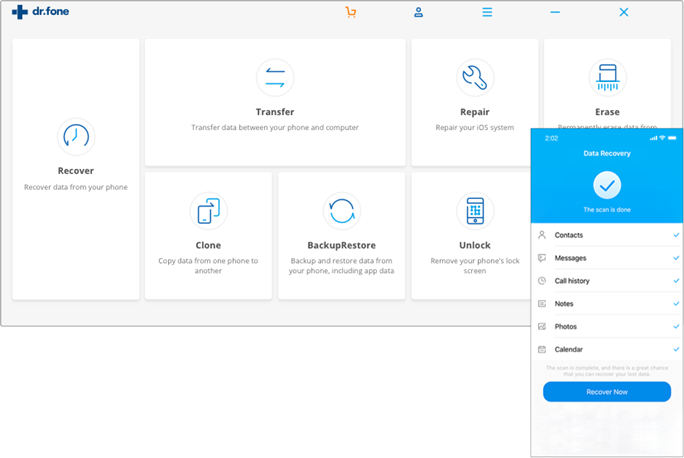Toggle the Messages checkmark

676,258
